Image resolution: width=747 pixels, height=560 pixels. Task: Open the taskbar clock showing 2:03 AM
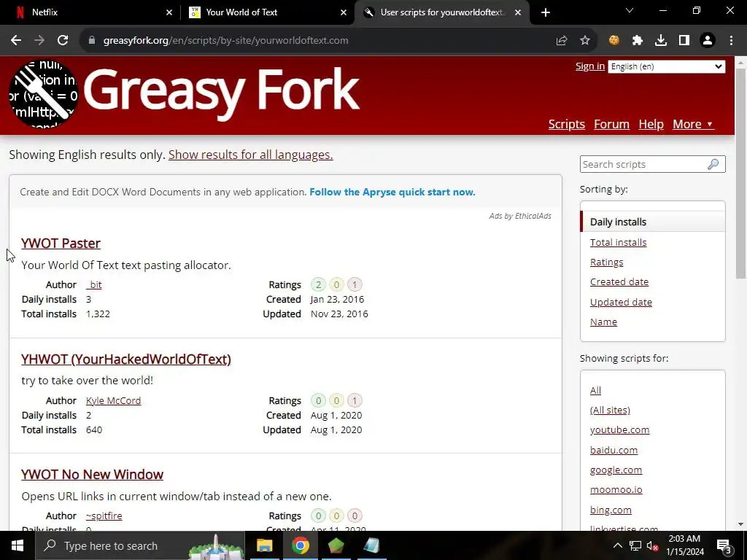pos(684,545)
